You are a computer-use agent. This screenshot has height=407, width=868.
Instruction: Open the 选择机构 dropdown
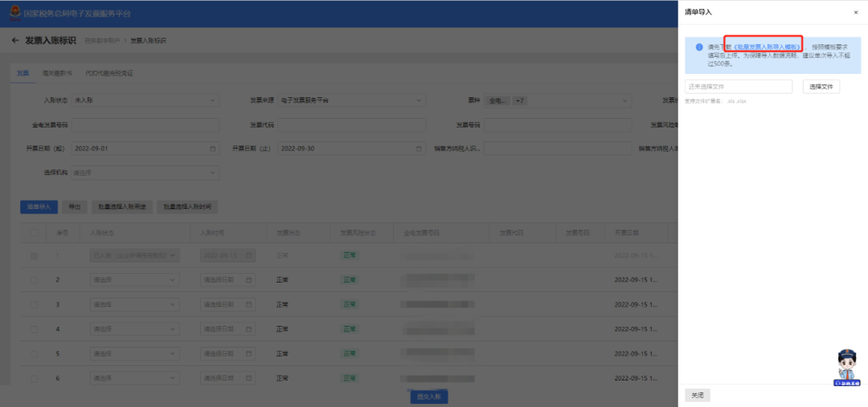coord(145,173)
